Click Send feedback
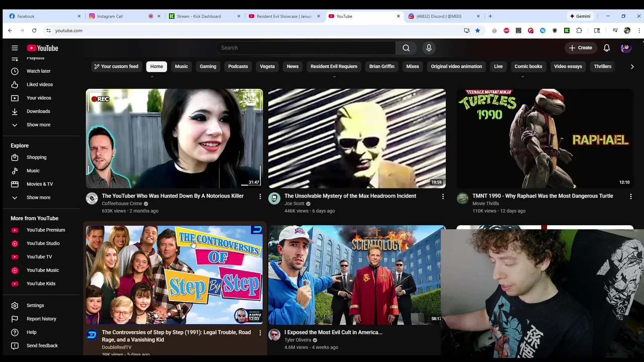The image size is (644, 362). click(x=42, y=345)
